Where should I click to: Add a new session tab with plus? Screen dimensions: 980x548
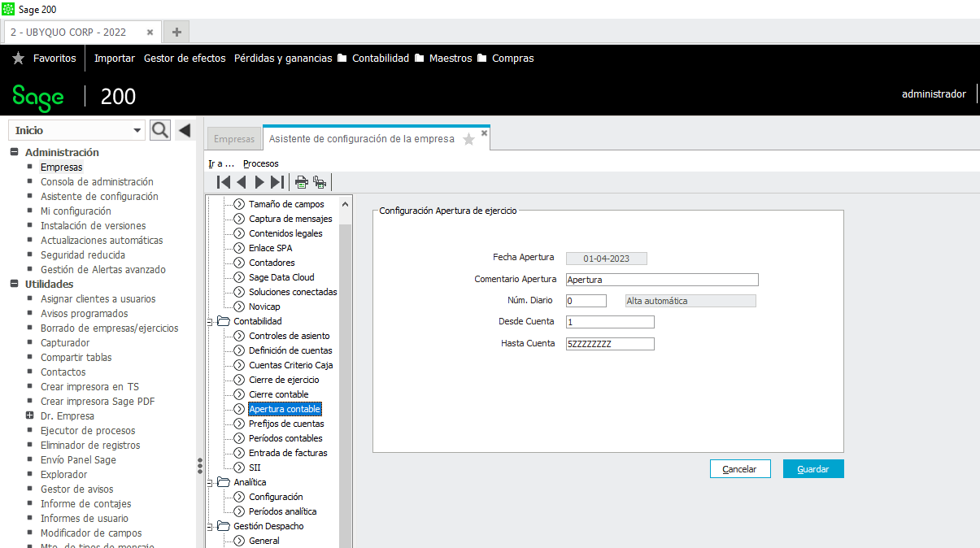point(176,32)
